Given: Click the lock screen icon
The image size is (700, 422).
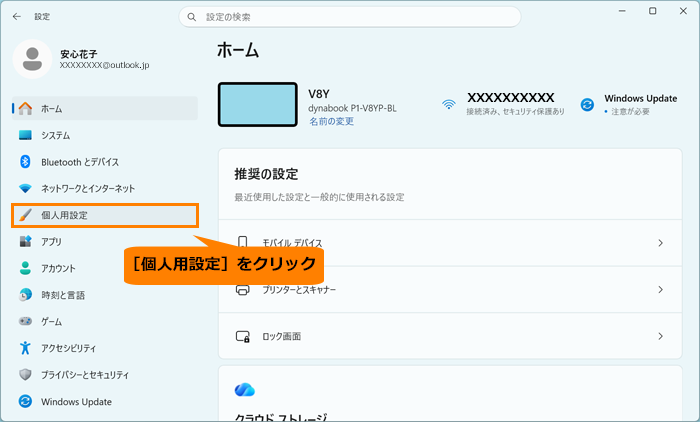Looking at the screenshot, I should (242, 336).
